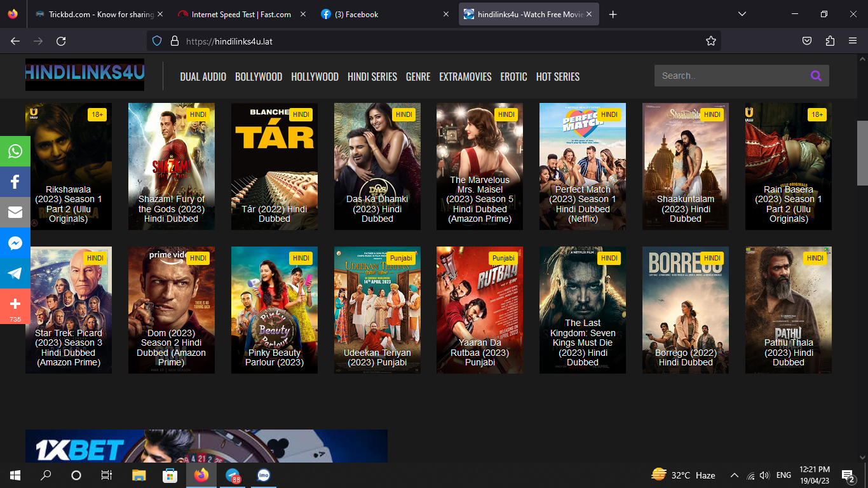Open imo app in taskbar
Image resolution: width=868 pixels, height=488 pixels.
264,475
